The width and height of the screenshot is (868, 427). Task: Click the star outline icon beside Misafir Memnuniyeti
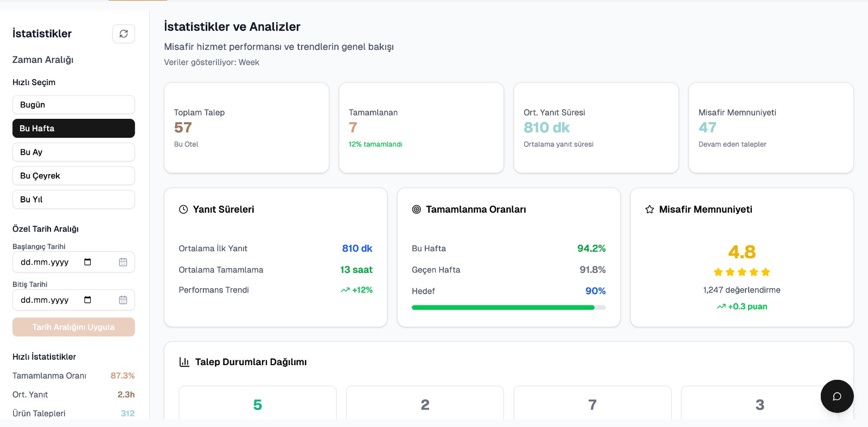tap(649, 209)
